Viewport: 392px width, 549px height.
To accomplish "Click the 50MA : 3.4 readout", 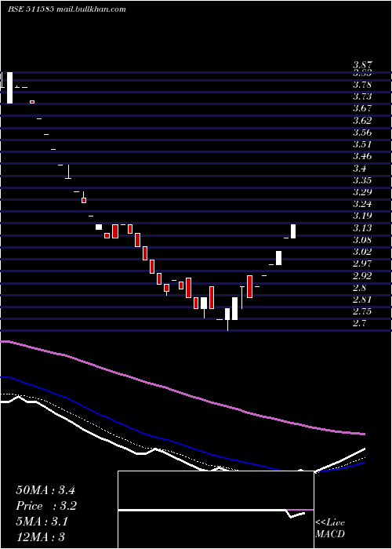I will (x=45, y=490).
